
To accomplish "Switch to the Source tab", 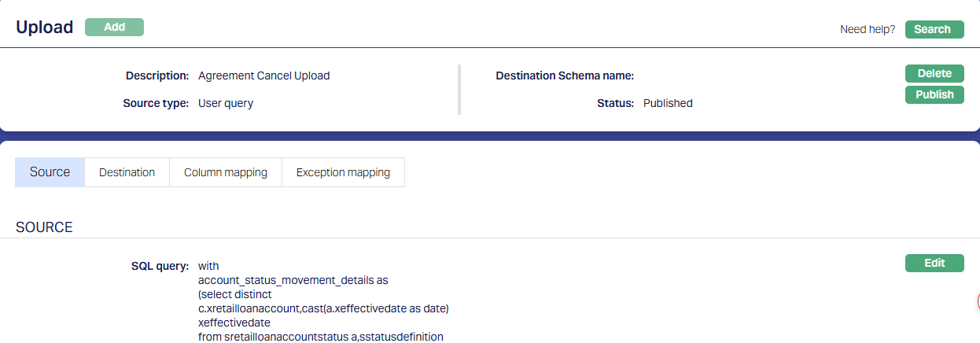I will point(50,172).
